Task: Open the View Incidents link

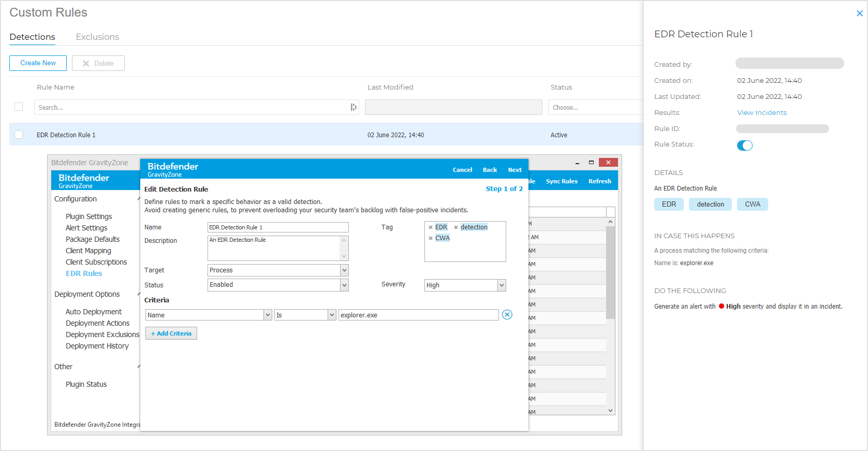Action: click(761, 112)
